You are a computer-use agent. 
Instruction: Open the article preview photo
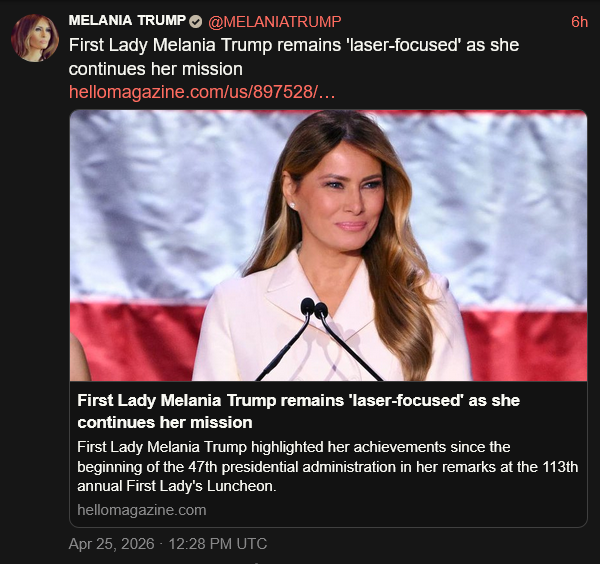click(328, 245)
